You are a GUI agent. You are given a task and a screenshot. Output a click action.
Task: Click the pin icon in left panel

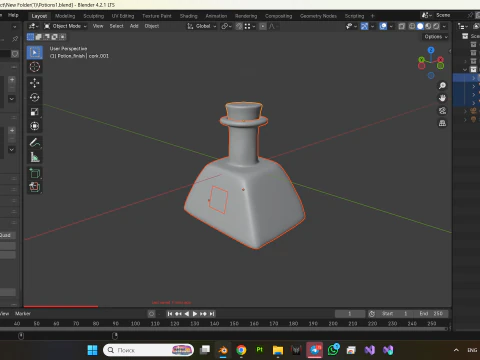[15, 39]
